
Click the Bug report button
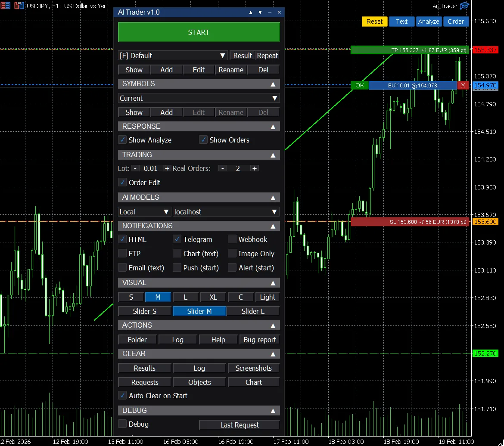tap(260, 340)
